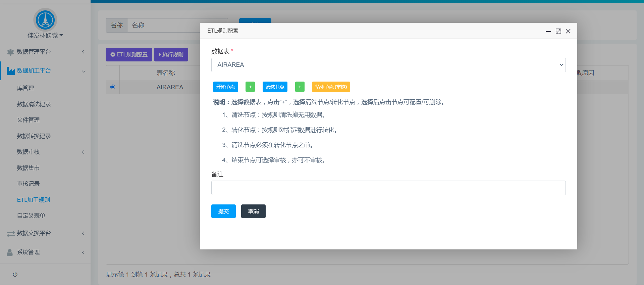Maximize the ETL规则配置 dialog
Screen dimensions: 644x285
click(558, 31)
